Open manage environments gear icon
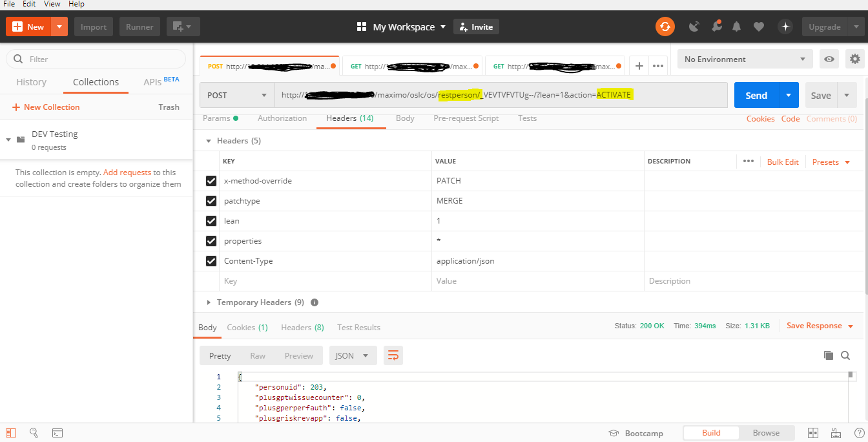This screenshot has height=442, width=868. click(x=855, y=59)
